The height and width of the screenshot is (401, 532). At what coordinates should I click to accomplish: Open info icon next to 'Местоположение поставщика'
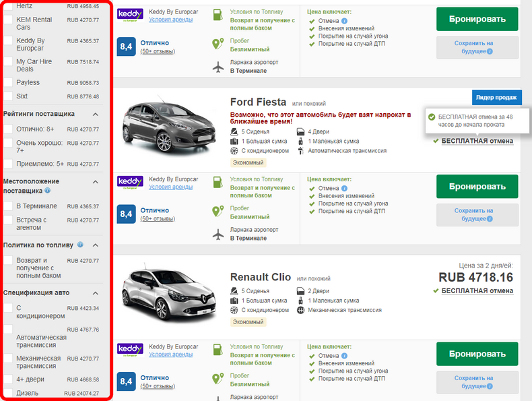48,191
